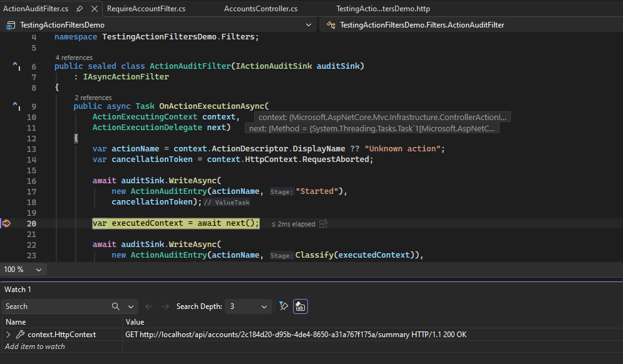Open the TestingActio...tersDemo.http tab
623x364 pixels.
pyautogui.click(x=383, y=8)
